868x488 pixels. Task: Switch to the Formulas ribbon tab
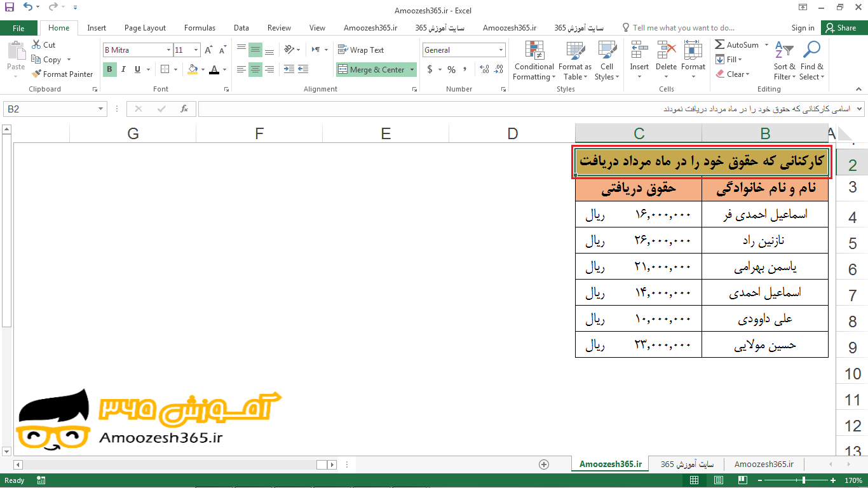coord(200,28)
